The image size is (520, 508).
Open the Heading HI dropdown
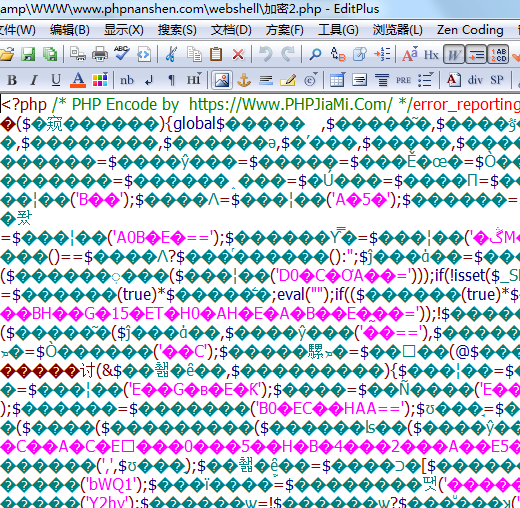[194, 79]
